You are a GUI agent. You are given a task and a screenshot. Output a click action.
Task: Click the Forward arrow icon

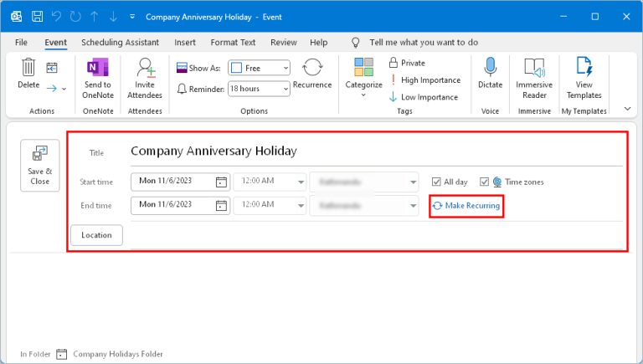click(52, 88)
